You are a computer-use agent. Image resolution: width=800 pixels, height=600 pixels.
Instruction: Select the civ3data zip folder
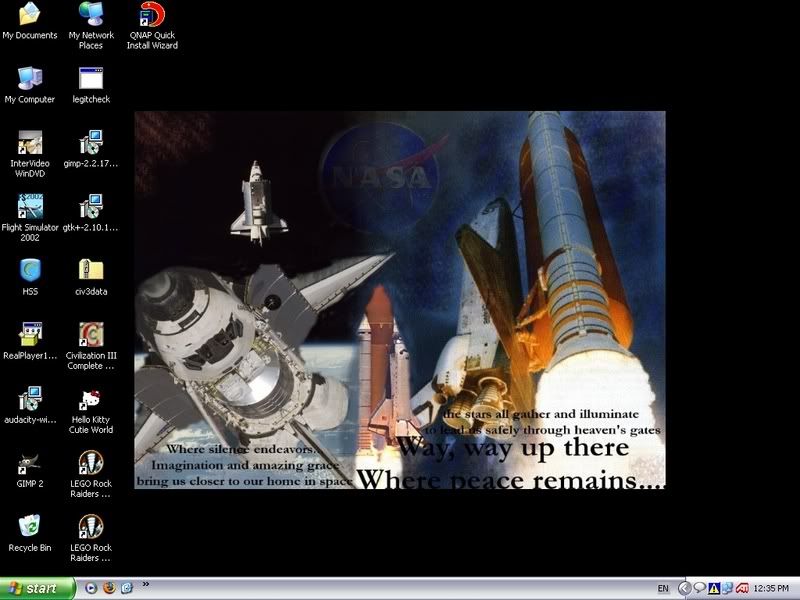(x=91, y=277)
